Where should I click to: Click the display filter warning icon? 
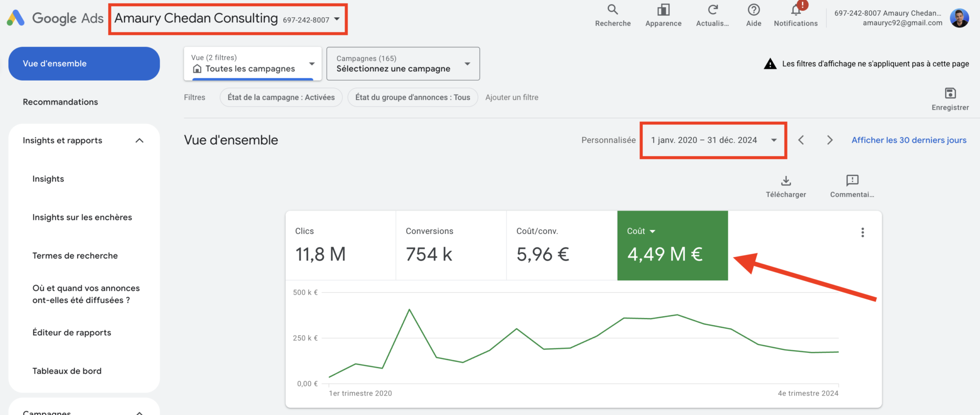pyautogui.click(x=770, y=64)
